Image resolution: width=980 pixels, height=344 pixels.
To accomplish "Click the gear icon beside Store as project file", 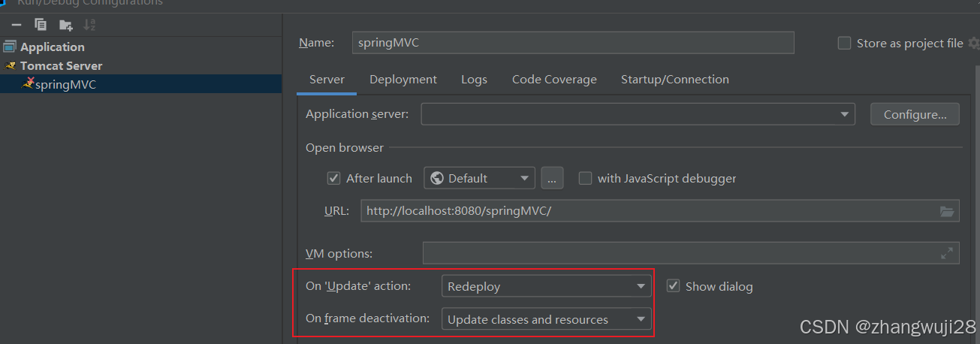I will [x=974, y=44].
